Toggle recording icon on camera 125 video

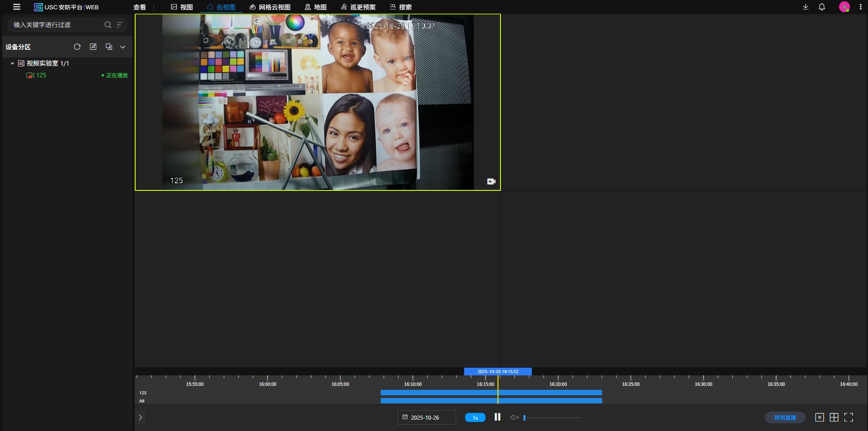(x=491, y=181)
